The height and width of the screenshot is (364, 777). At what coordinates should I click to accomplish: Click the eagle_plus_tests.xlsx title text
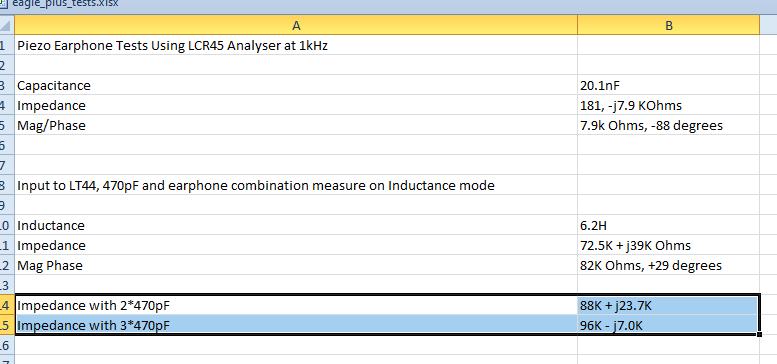point(64,3)
